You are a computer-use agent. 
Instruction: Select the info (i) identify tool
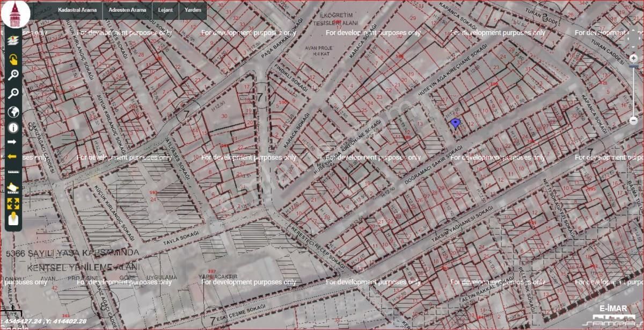pos(14,127)
